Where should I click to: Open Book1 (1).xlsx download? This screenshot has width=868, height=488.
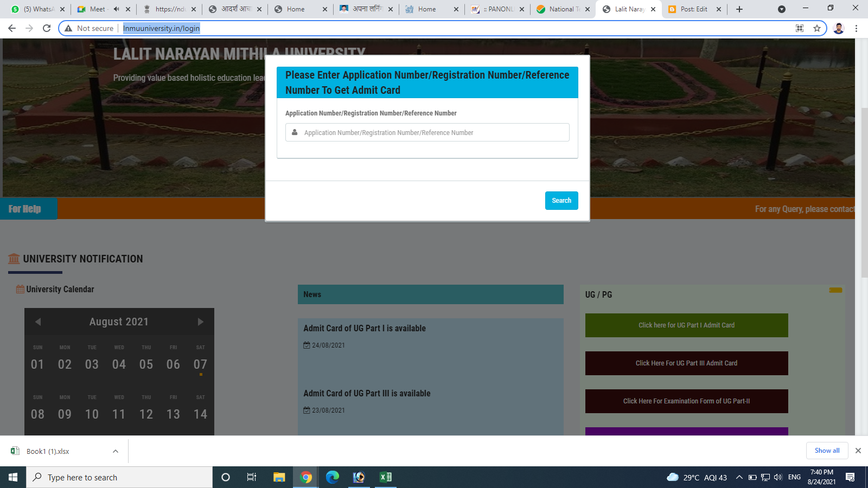click(x=48, y=451)
